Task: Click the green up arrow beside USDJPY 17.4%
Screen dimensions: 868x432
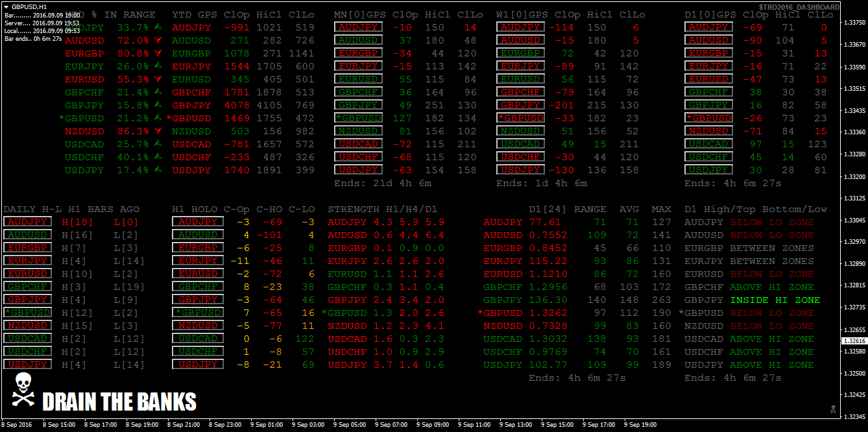Action: coord(158,170)
